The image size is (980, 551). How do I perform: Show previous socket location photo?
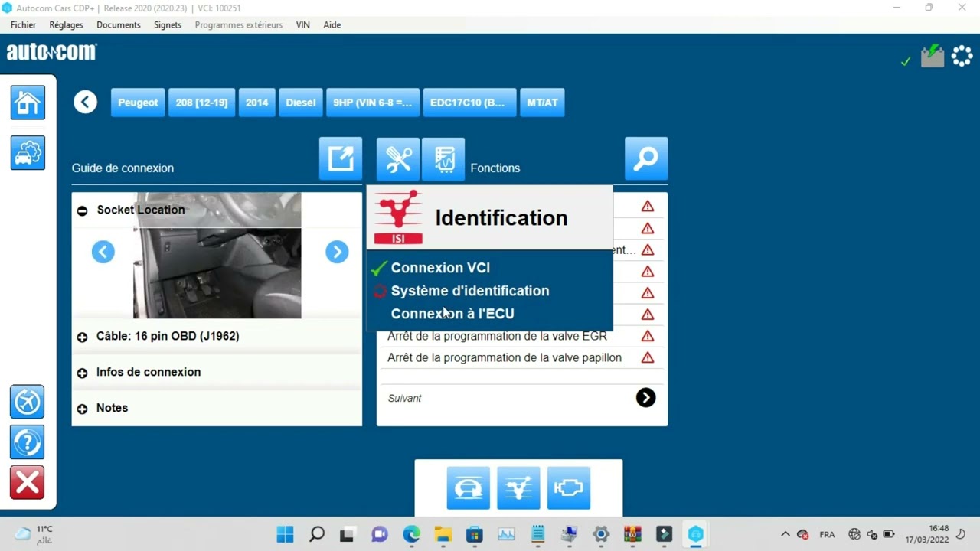[103, 252]
